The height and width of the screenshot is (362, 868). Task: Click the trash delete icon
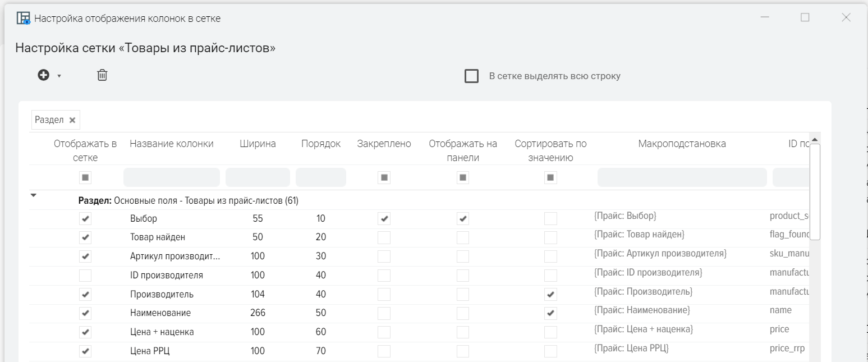(x=102, y=75)
